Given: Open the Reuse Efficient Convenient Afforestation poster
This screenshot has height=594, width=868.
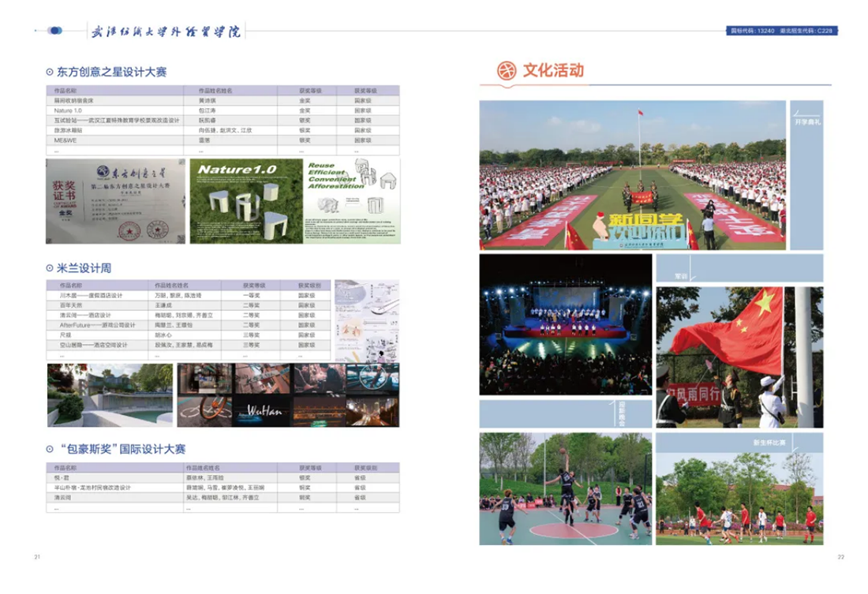Looking at the screenshot, I should coord(352,200).
